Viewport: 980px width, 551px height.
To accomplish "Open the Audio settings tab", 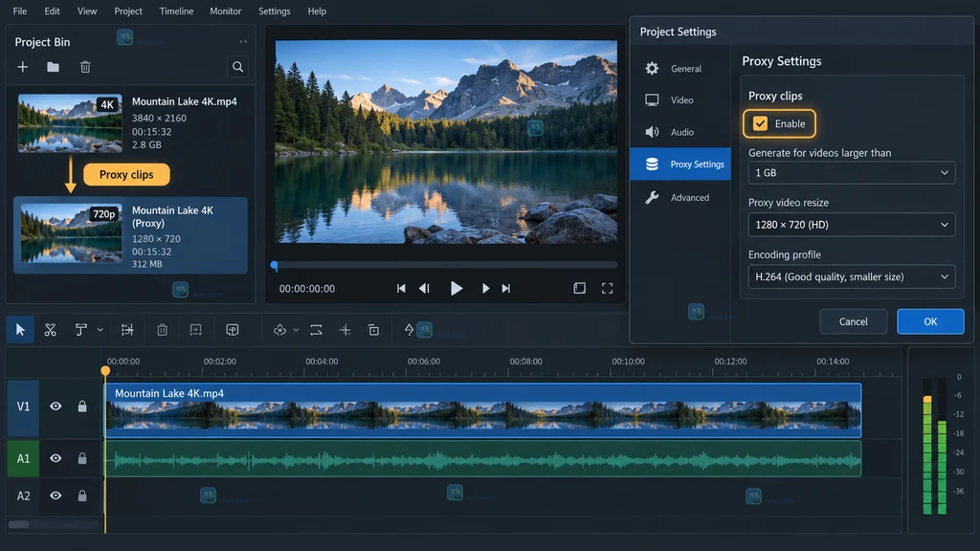I will pos(680,132).
